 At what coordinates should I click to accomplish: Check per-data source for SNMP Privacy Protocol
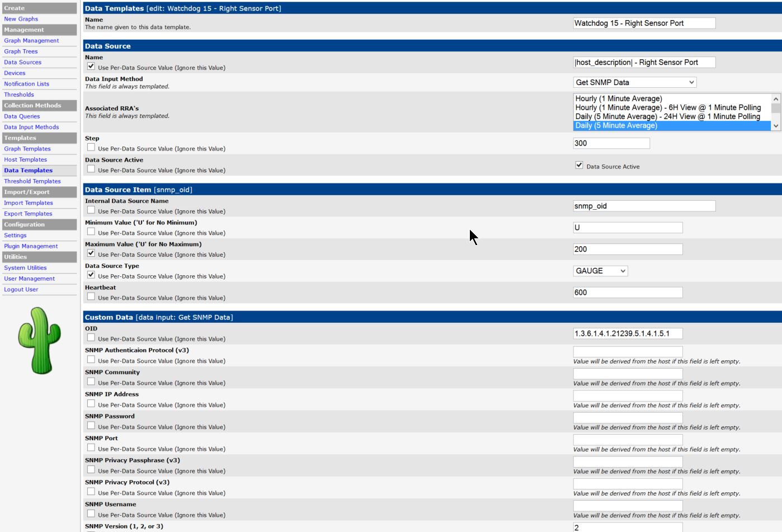[x=91, y=492]
